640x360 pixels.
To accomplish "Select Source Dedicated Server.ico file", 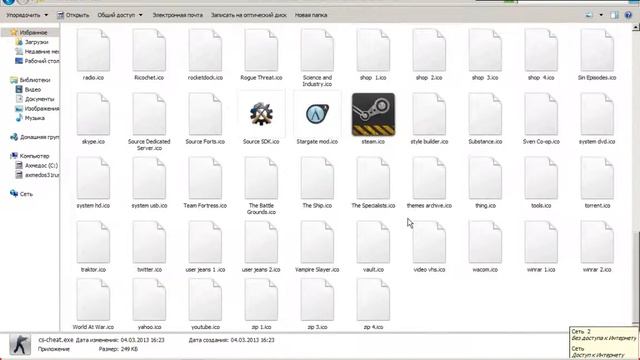I will 149,122.
